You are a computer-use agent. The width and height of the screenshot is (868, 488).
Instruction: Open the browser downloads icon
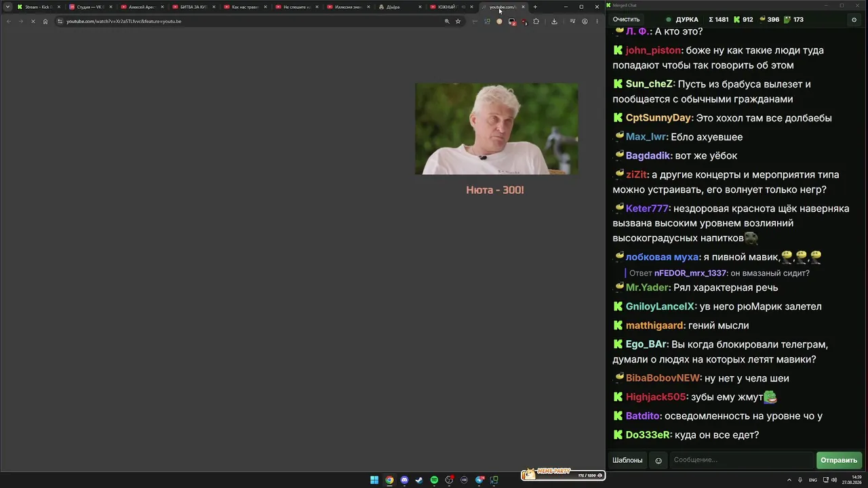554,21
